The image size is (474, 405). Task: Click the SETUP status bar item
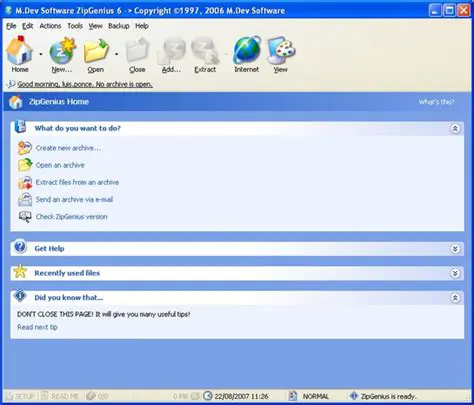pyautogui.click(x=20, y=396)
